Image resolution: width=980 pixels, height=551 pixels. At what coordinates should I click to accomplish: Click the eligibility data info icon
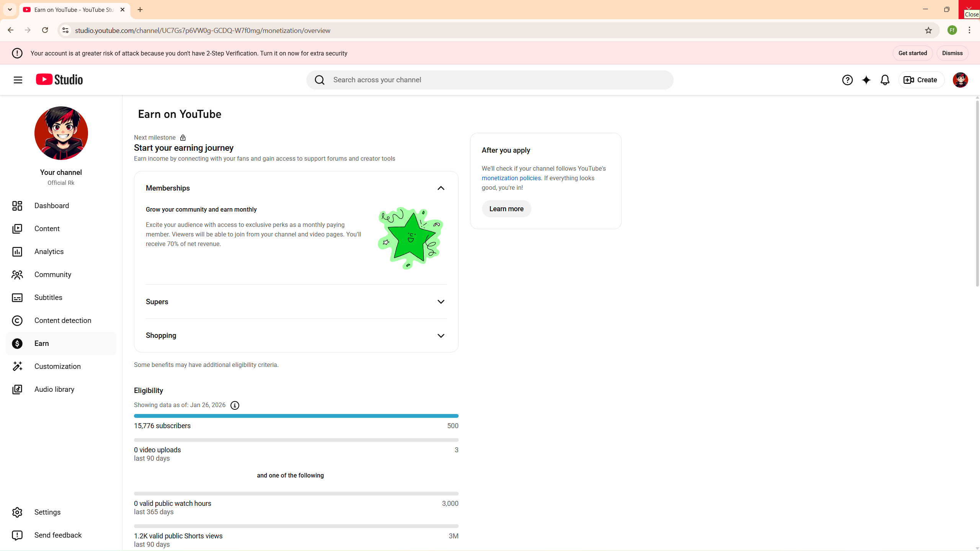coord(235,405)
